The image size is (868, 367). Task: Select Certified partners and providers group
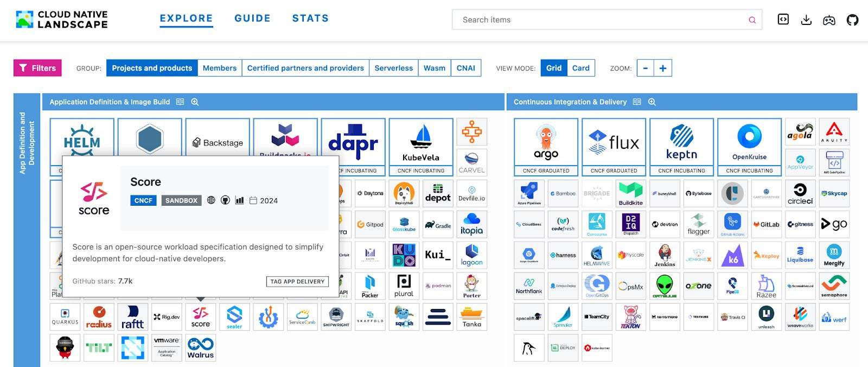coord(305,68)
